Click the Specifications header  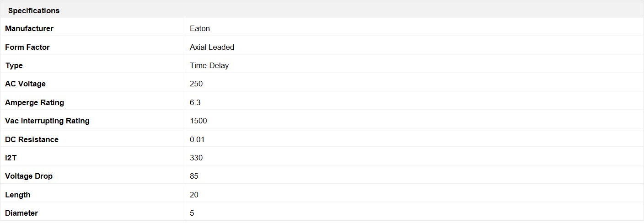pyautogui.click(x=34, y=11)
